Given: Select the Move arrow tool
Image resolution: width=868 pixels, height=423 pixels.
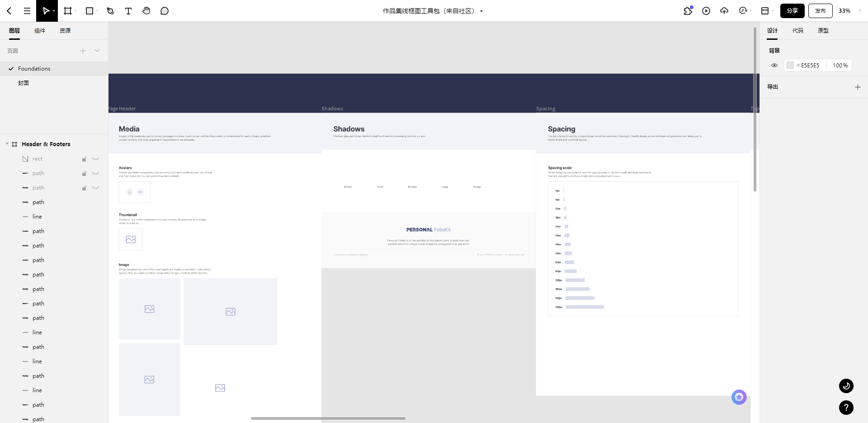Looking at the screenshot, I should tap(45, 11).
